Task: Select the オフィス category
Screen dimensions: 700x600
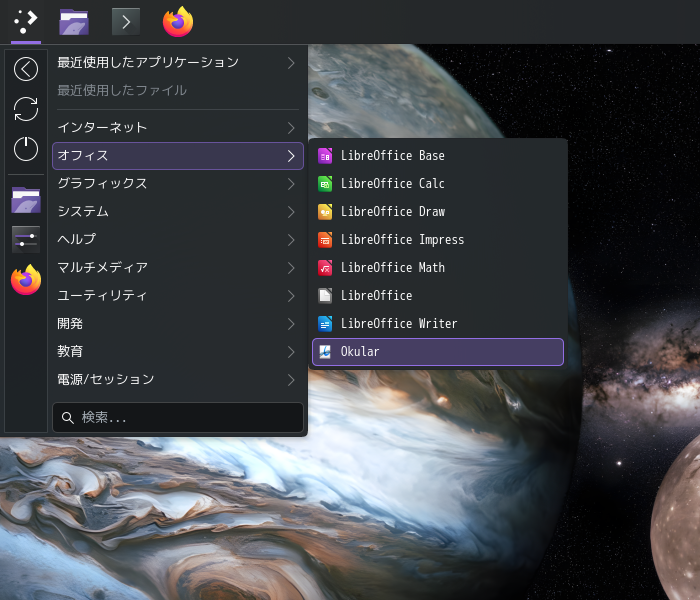Action: [x=178, y=156]
